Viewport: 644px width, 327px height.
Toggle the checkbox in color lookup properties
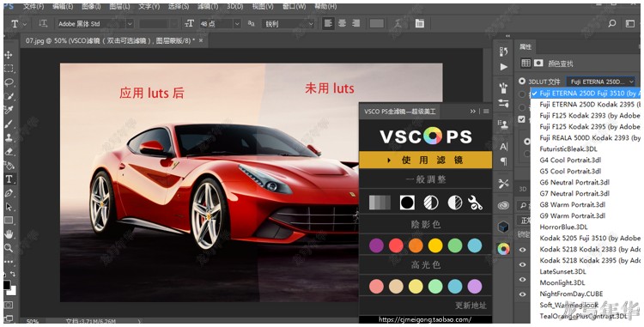point(521,119)
